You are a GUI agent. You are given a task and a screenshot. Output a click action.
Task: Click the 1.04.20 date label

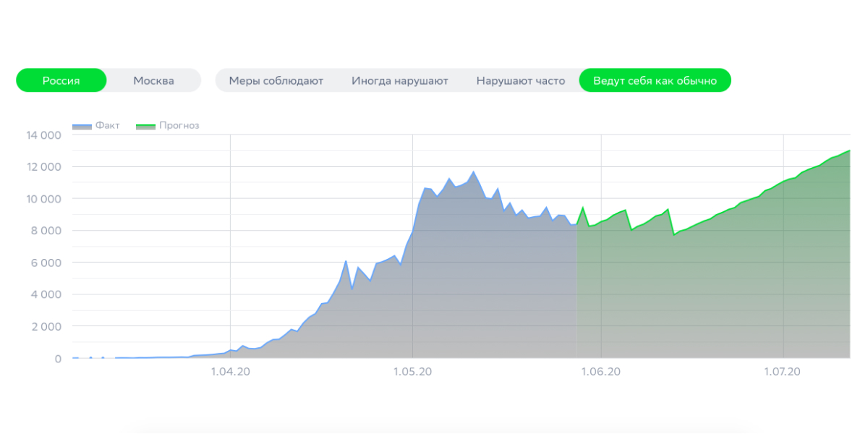(x=230, y=372)
